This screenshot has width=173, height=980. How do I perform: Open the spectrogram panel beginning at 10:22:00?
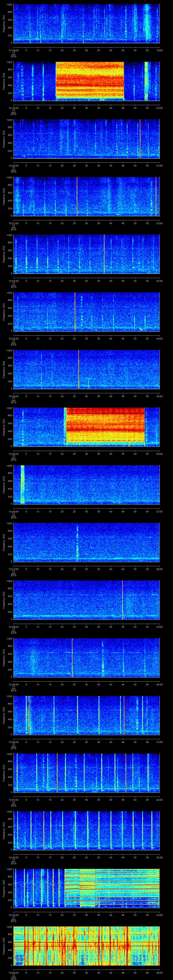click(87, 254)
